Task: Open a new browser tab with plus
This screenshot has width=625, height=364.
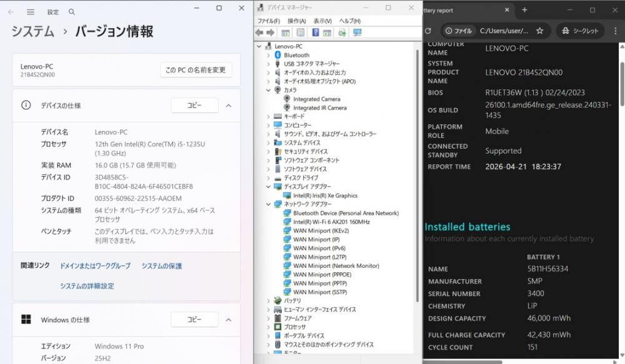Action: [x=524, y=10]
